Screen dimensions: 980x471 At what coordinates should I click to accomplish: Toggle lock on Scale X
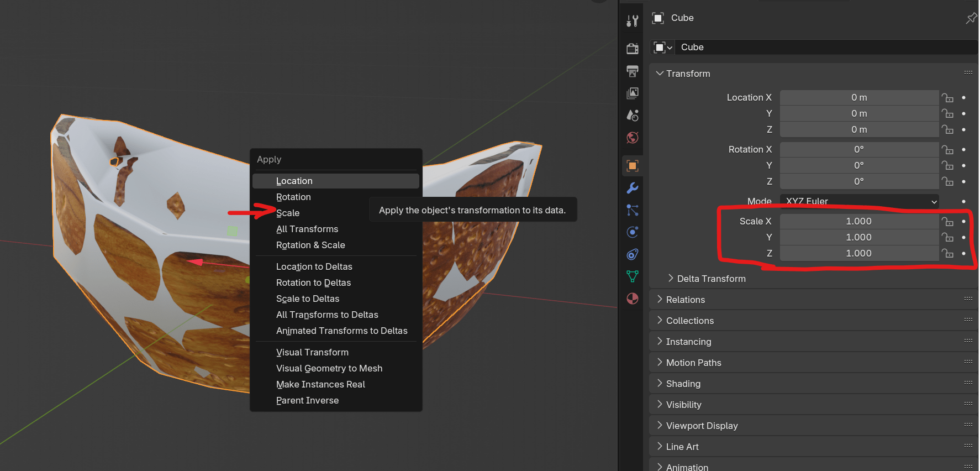(x=947, y=222)
